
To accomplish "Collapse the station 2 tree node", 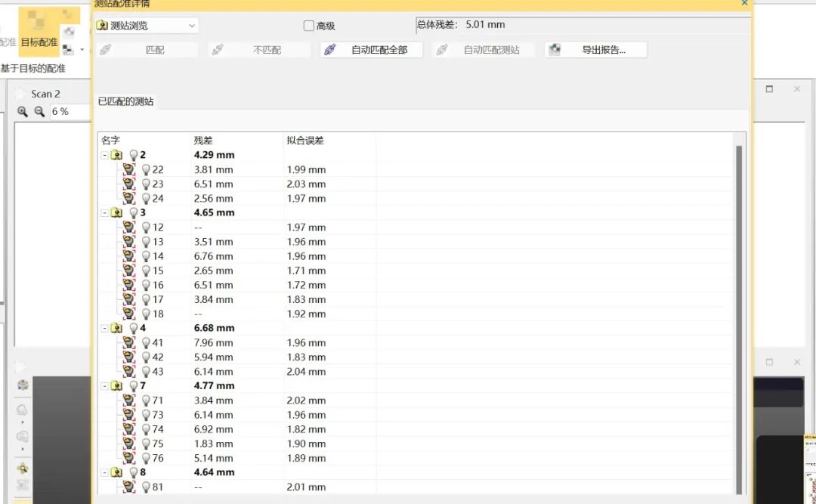I will tap(104, 155).
